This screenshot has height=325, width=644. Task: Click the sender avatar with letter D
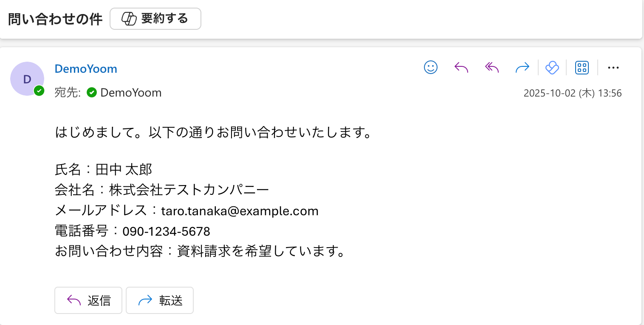pyautogui.click(x=26, y=79)
